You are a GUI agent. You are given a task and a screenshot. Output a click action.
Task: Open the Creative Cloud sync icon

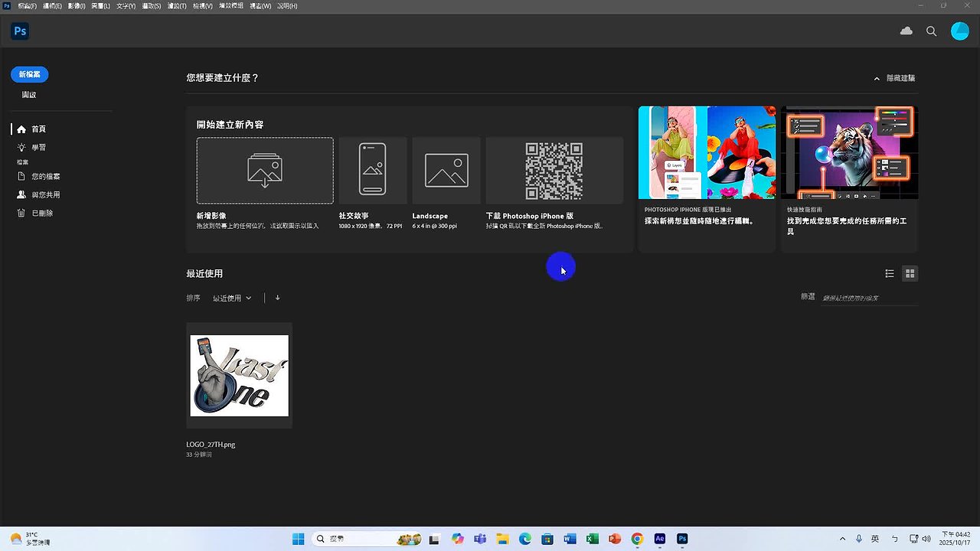pyautogui.click(x=906, y=31)
